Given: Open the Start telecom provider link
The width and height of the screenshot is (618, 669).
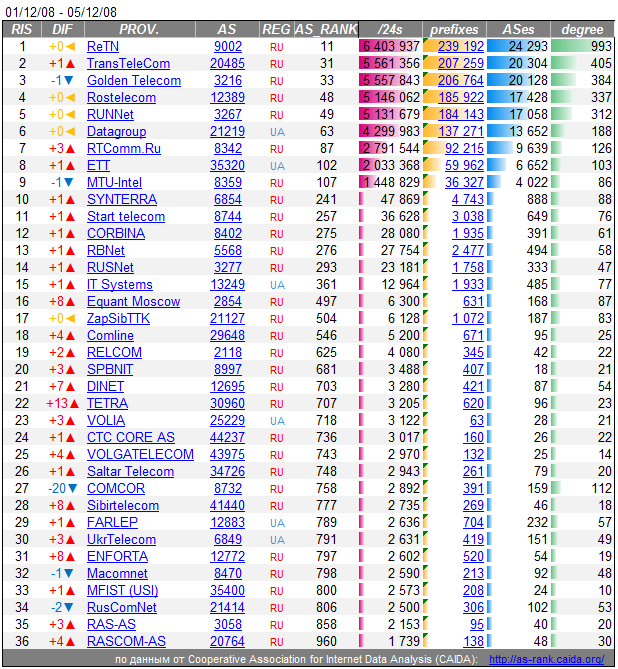Looking at the screenshot, I should tap(126, 216).
